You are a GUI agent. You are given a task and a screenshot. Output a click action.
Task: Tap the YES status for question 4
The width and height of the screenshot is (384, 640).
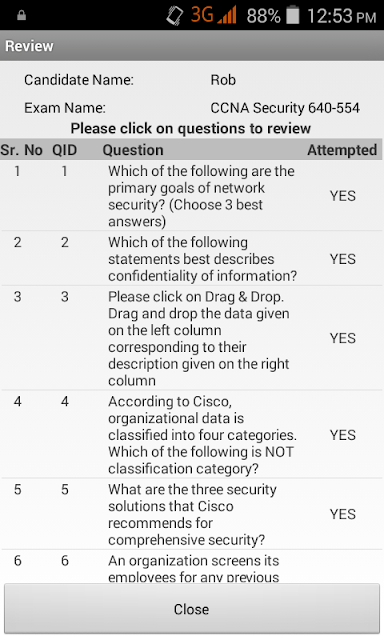(x=343, y=435)
